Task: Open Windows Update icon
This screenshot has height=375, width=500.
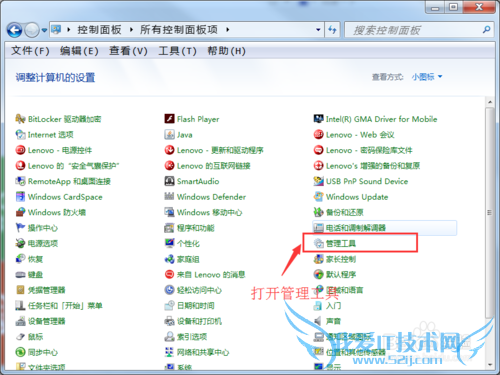Action: coord(319,197)
